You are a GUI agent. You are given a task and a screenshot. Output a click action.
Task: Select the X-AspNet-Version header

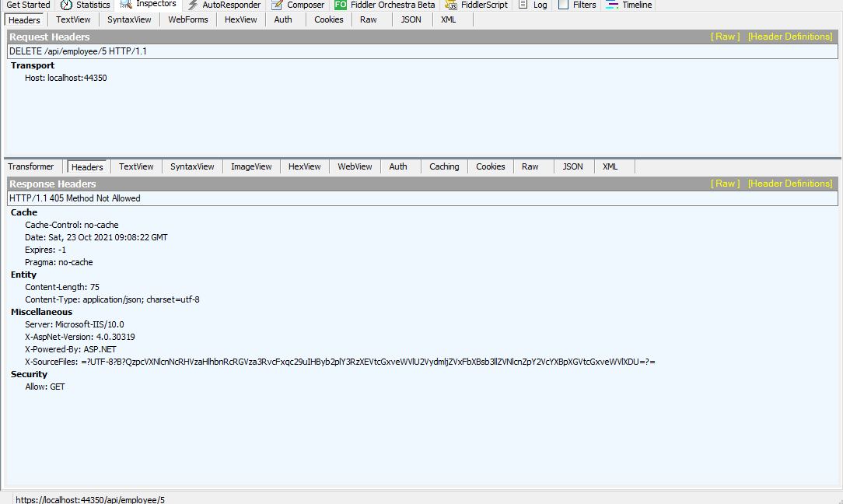[x=79, y=337]
